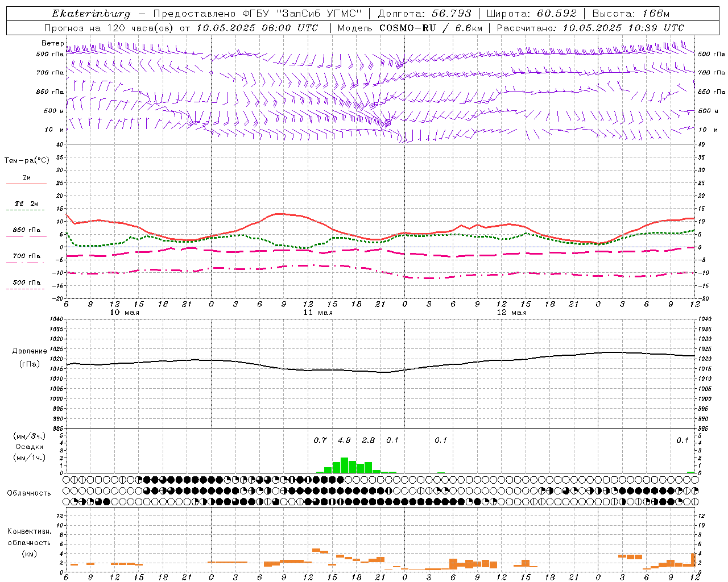728x582 pixels.
Task: Click the Ekaterinburg station title
Action: coord(91,14)
